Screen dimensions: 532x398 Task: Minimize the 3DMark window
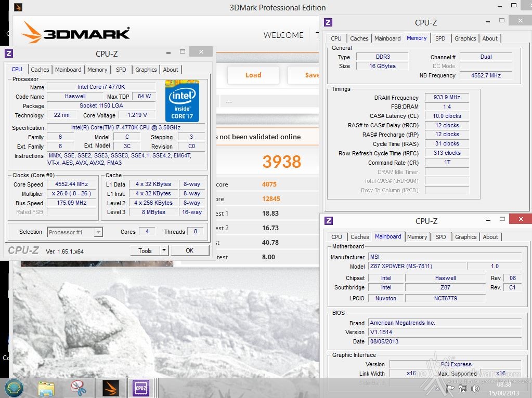(x=499, y=7)
